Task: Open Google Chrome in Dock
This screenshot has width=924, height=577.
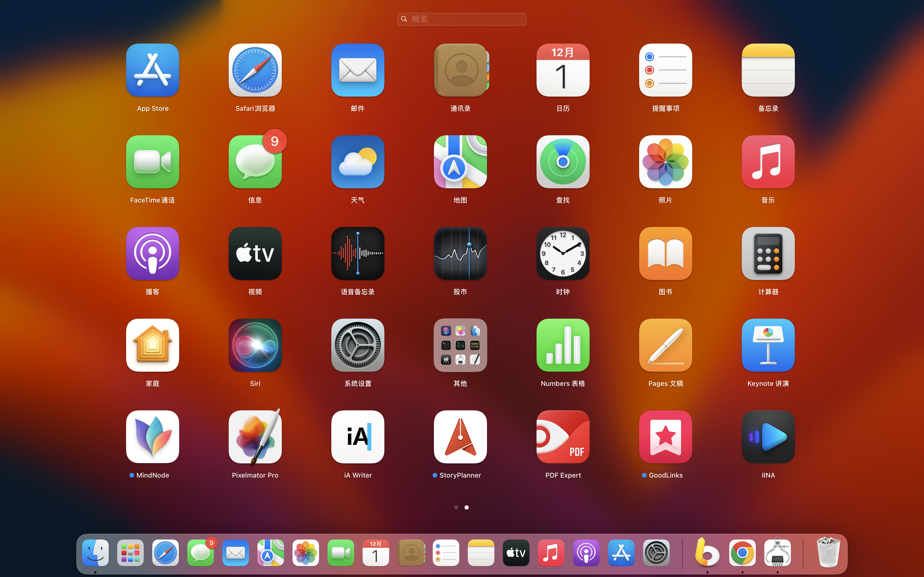Action: [x=742, y=553]
